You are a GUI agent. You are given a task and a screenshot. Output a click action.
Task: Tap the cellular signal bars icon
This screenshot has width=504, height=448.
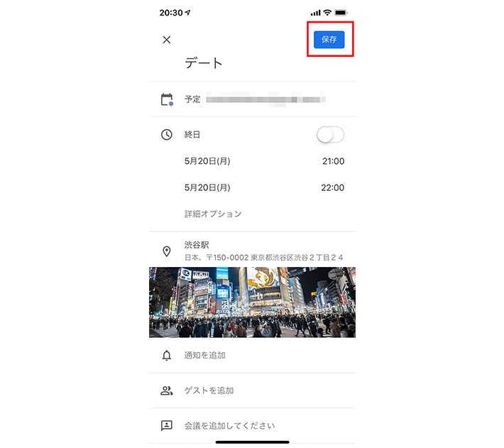coord(316,13)
